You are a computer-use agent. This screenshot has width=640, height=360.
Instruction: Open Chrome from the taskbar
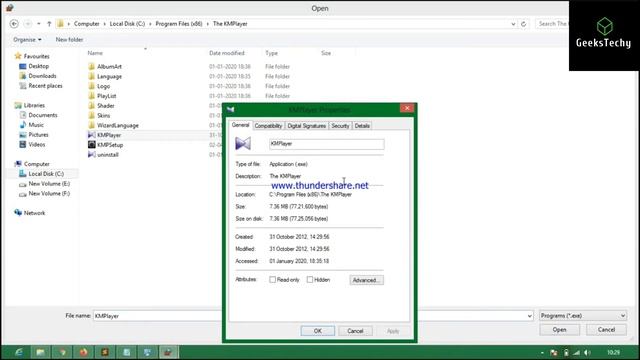[62, 352]
